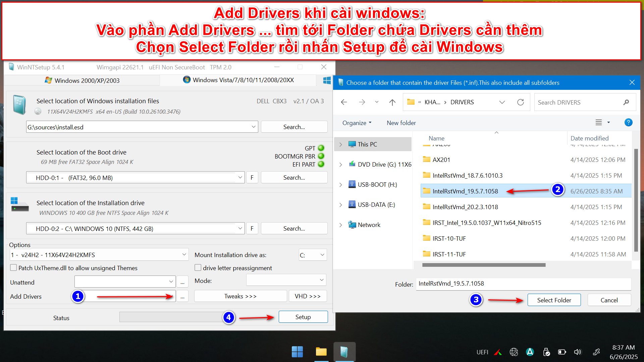This screenshot has height=362, width=644.
Task: Click the horizontal scrollbar in file list
Action: point(483,265)
